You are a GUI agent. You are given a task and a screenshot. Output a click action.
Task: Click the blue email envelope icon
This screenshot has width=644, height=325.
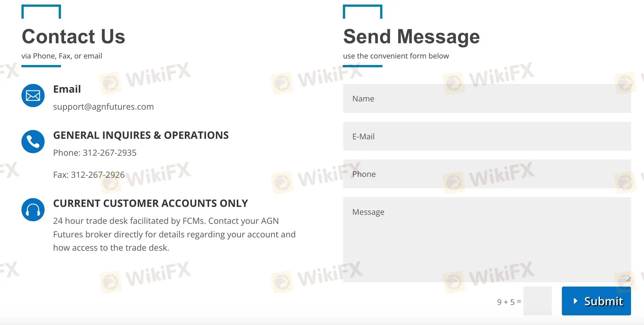click(33, 96)
